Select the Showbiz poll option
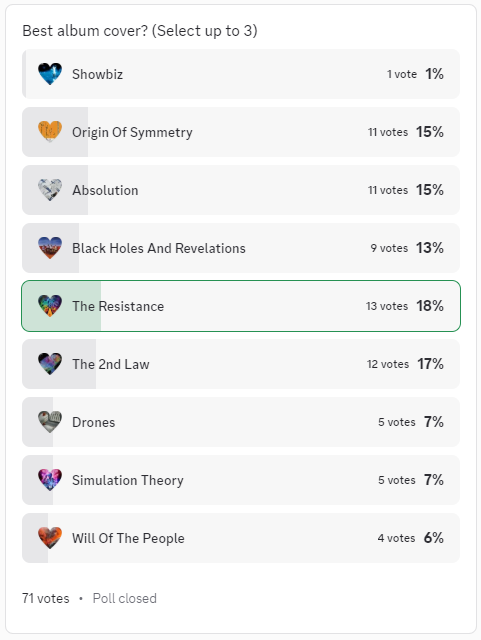The image size is (481, 640). [241, 74]
